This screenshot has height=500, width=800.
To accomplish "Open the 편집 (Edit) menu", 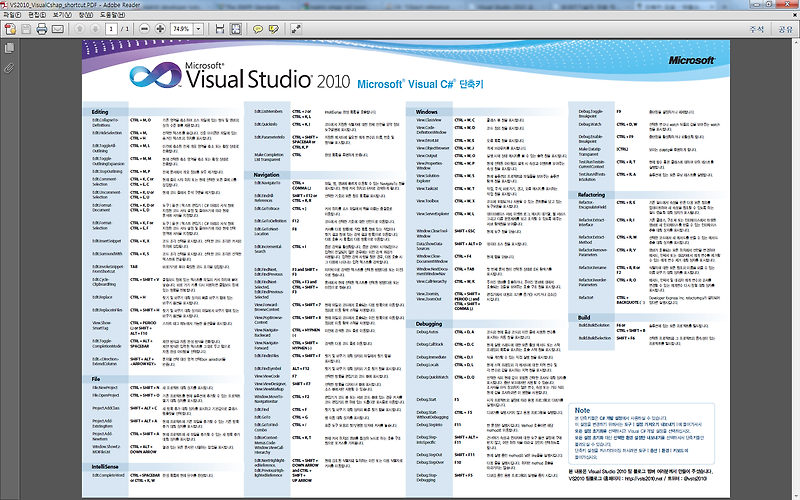I will coord(37,15).
